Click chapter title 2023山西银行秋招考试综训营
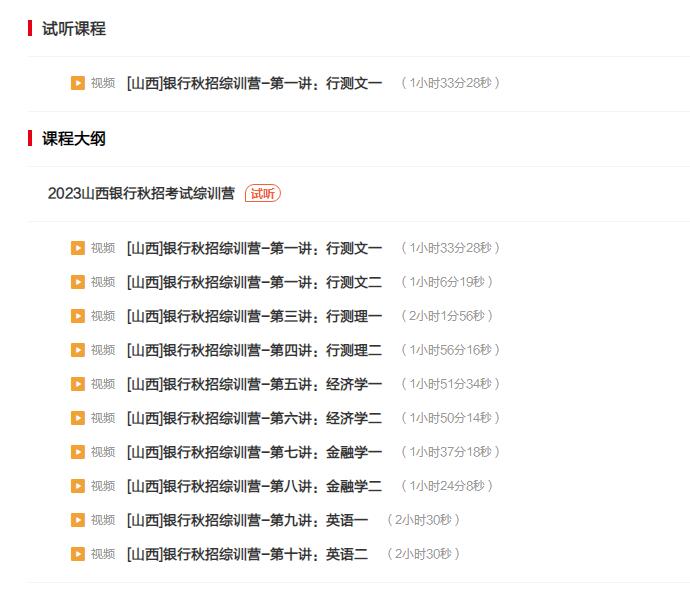The width and height of the screenshot is (690, 590). 141,193
